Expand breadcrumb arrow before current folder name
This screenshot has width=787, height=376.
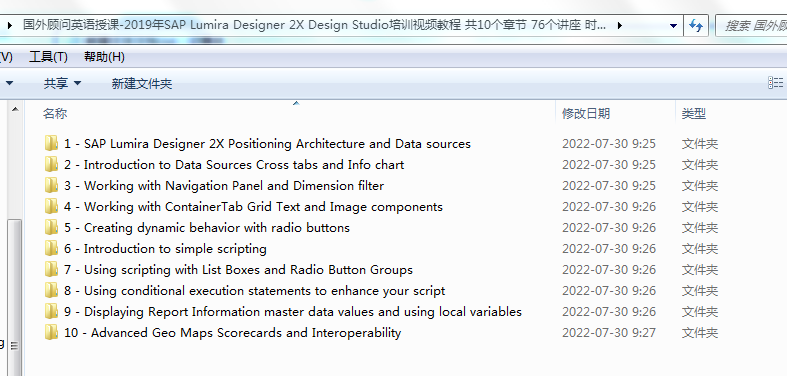10,25
